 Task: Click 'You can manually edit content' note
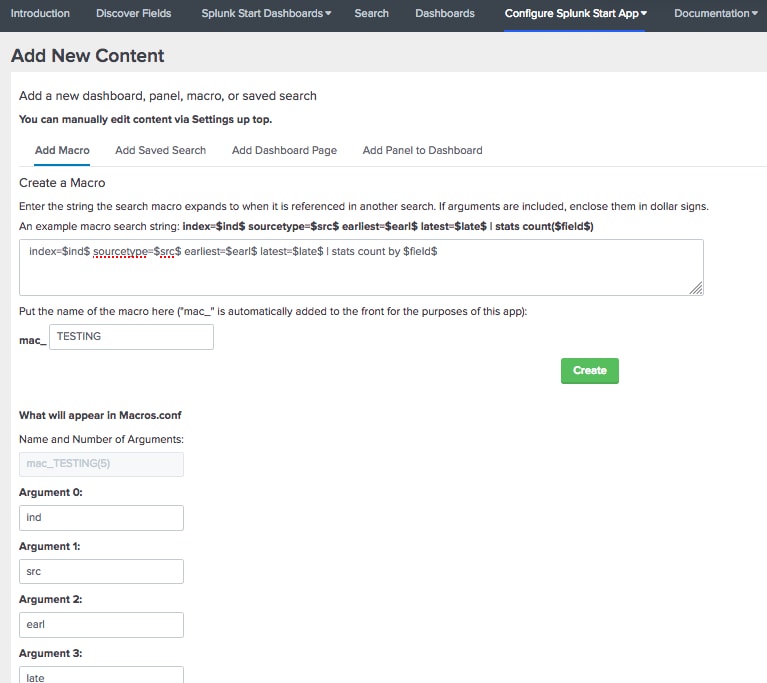click(145, 119)
